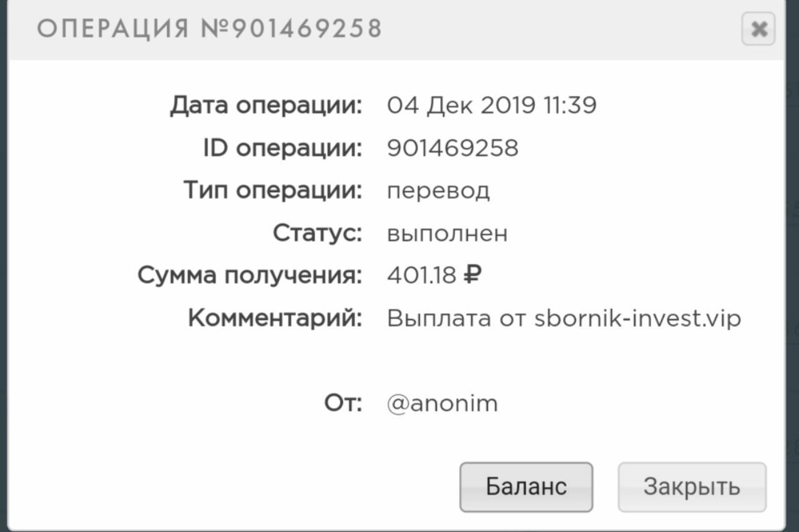This screenshot has width=799, height=532.
Task: Click the Комментарий label
Action: coord(275,318)
